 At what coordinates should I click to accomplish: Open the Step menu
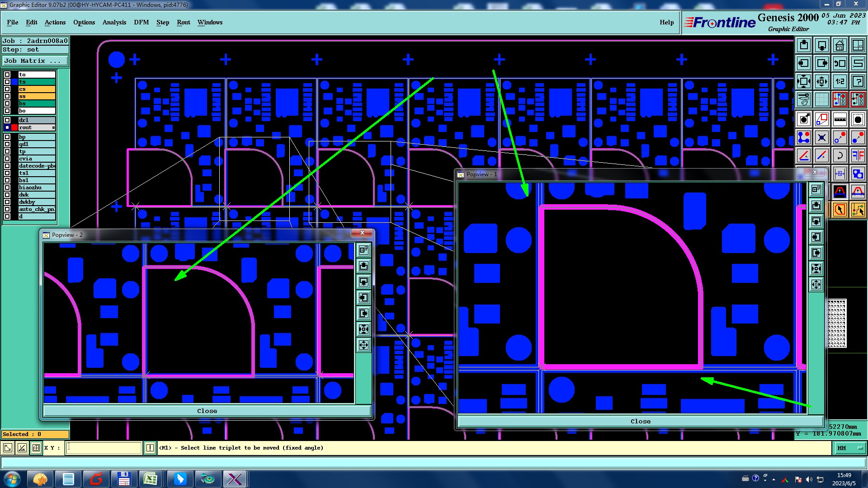pos(163,22)
